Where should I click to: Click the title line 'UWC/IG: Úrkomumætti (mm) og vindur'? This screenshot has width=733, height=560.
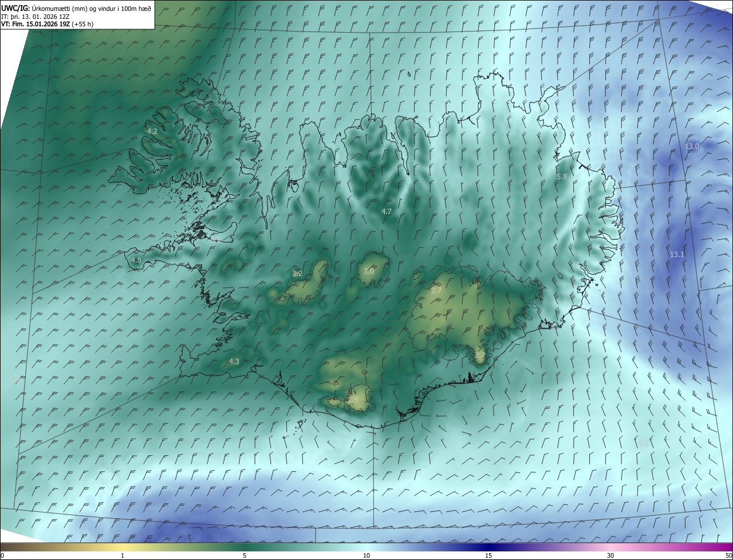click(x=76, y=8)
